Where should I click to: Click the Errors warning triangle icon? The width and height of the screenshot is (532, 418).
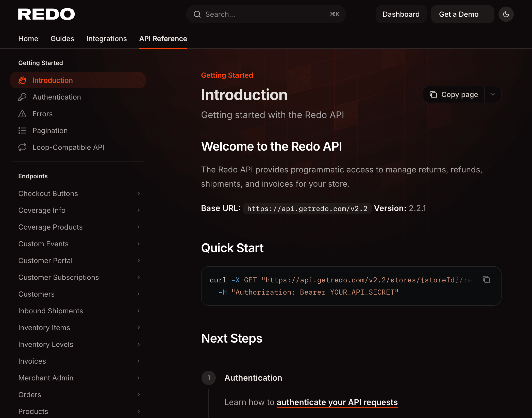22,114
